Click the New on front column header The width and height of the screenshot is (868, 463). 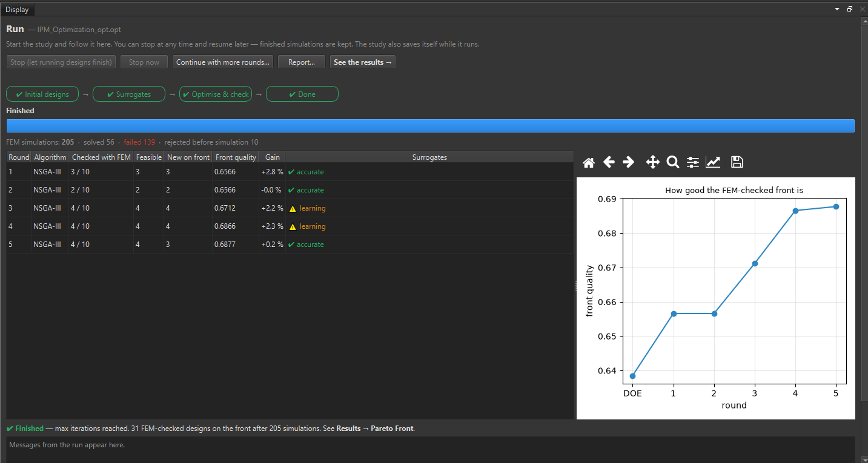click(x=188, y=157)
